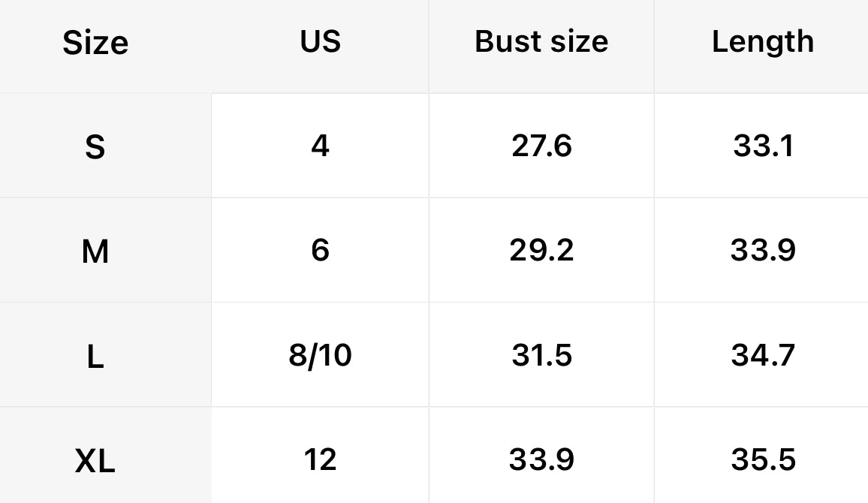Click bust size value 27.6

point(541,146)
